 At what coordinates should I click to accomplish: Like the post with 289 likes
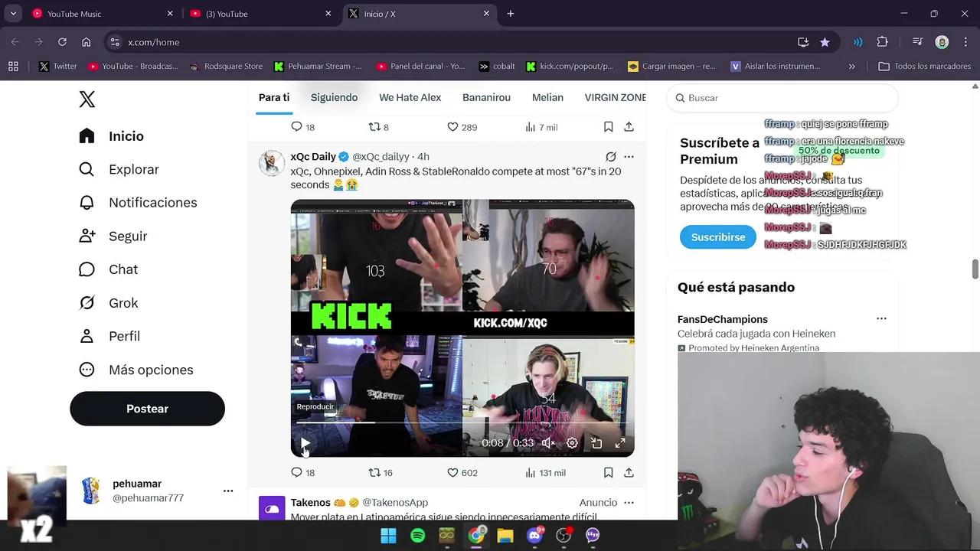coord(462,127)
